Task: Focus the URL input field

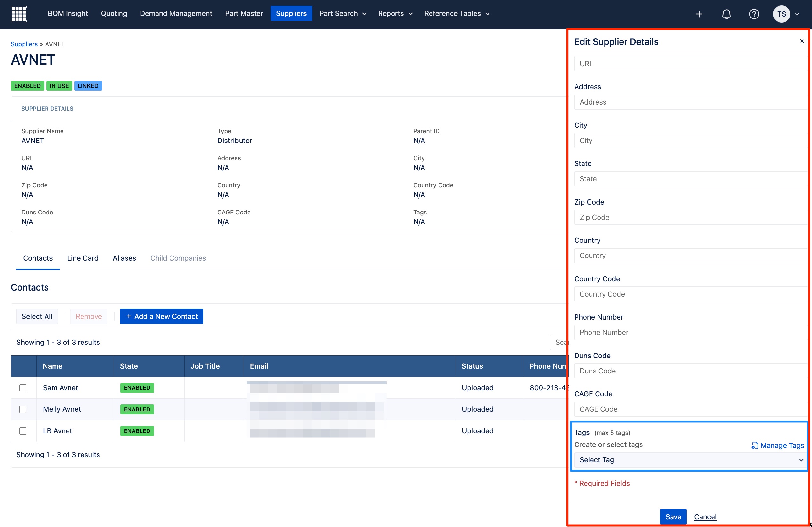Action: (691, 64)
